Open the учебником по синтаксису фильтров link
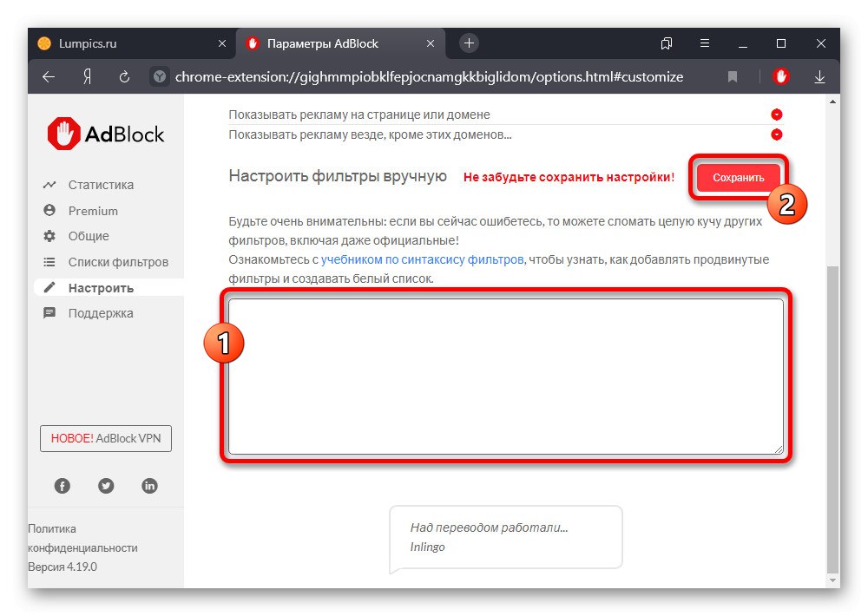The height and width of the screenshot is (616, 868). click(x=423, y=259)
